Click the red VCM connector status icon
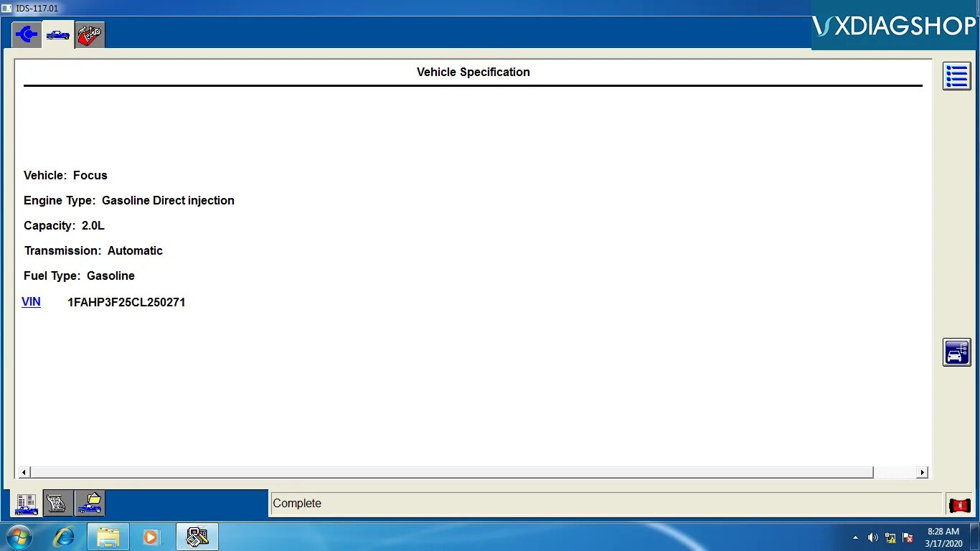The image size is (980, 551). [x=959, y=505]
